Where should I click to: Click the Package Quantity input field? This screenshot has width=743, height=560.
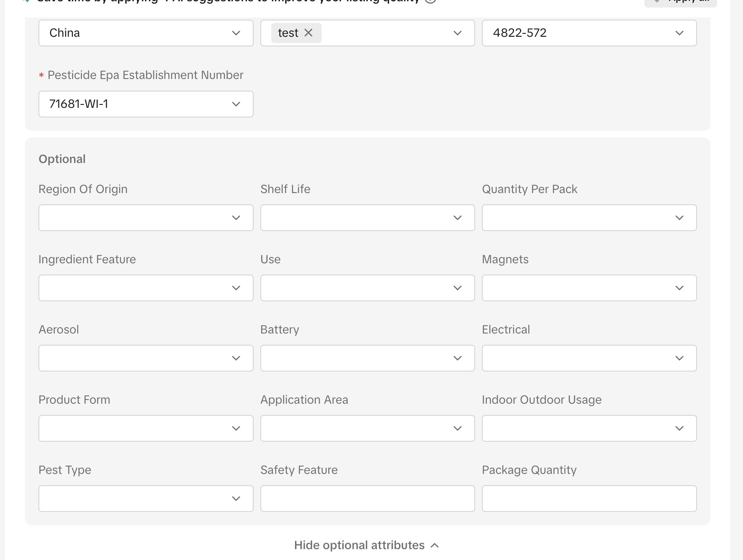(x=589, y=499)
